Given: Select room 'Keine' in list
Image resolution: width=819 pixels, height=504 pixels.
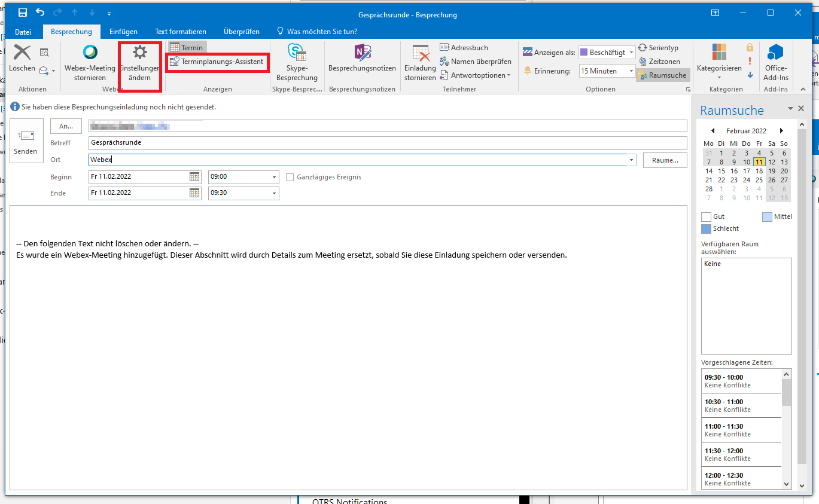Looking at the screenshot, I should point(746,264).
